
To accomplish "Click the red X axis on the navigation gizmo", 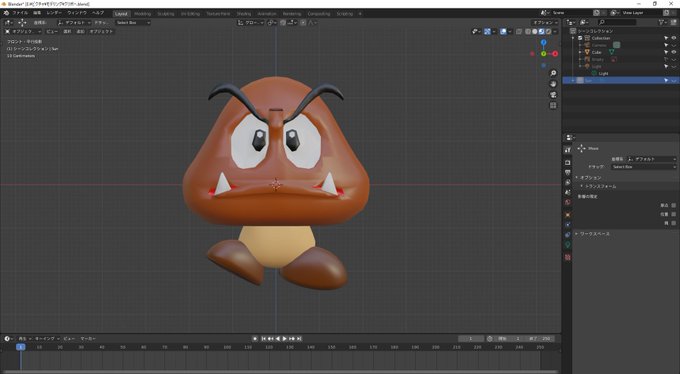I will click(555, 54).
